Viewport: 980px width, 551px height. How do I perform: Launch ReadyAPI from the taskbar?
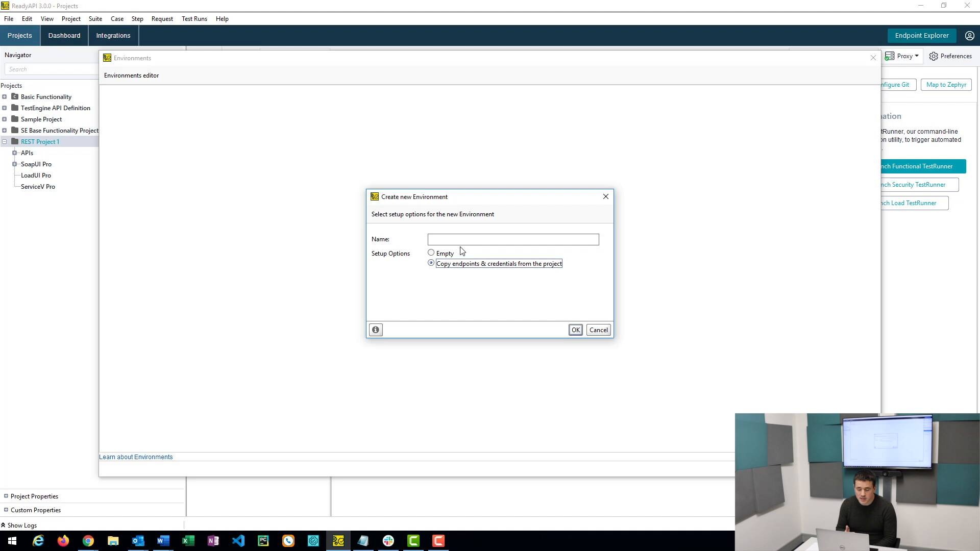point(338,541)
